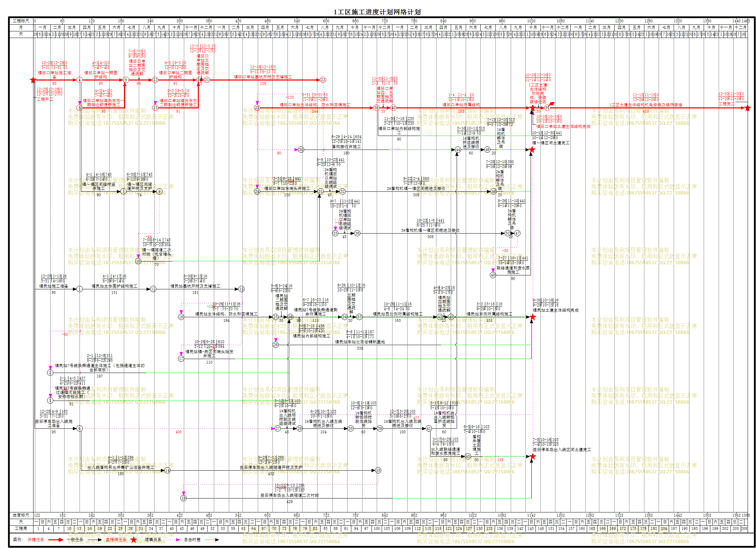This screenshot has width=756, height=548.
Task: Click the red star below 益田停车场出入线区间土建完工
Action: coord(532,457)
